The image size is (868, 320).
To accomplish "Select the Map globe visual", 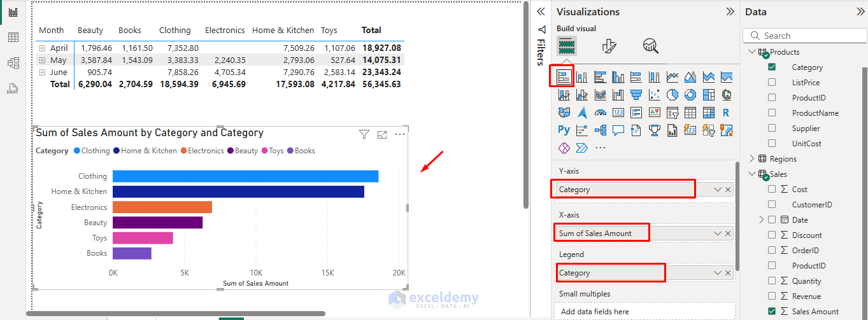I will pyautogui.click(x=727, y=95).
